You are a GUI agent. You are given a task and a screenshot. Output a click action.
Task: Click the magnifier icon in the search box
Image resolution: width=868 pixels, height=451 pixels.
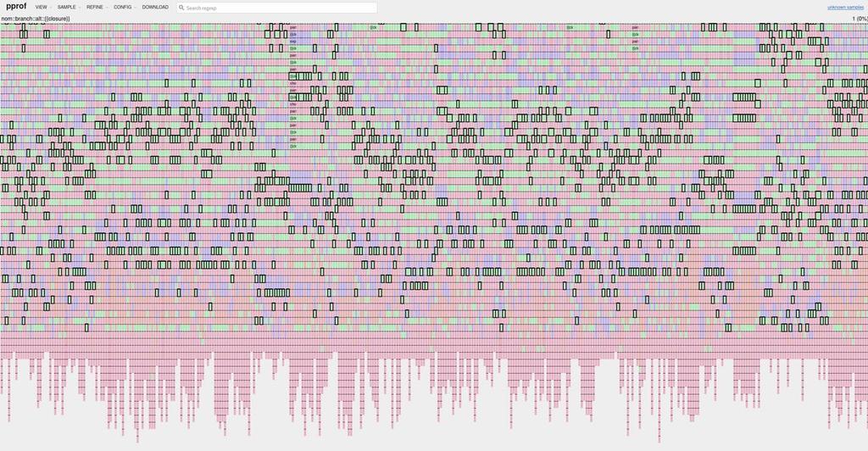pos(181,8)
